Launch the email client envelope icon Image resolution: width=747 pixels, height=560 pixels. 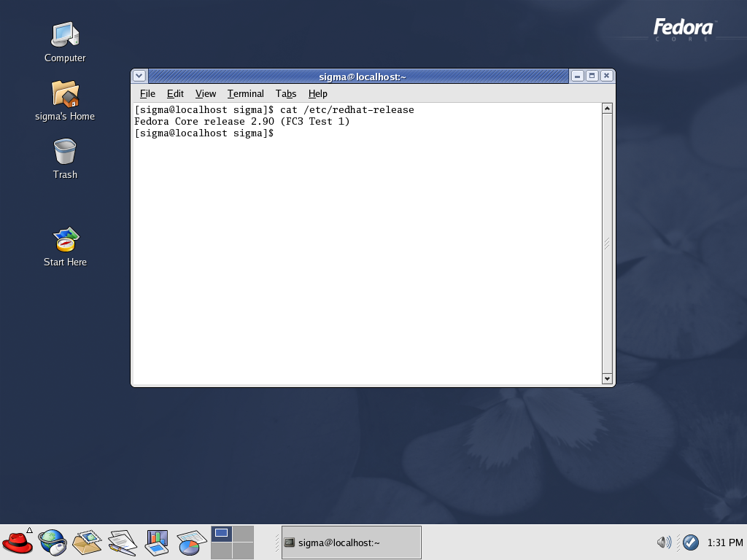point(88,542)
